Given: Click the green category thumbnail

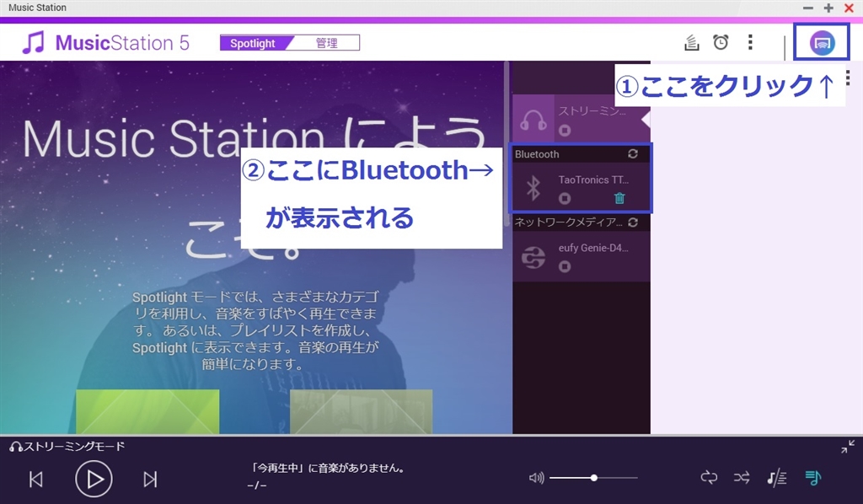Looking at the screenshot, I should click(x=147, y=411).
